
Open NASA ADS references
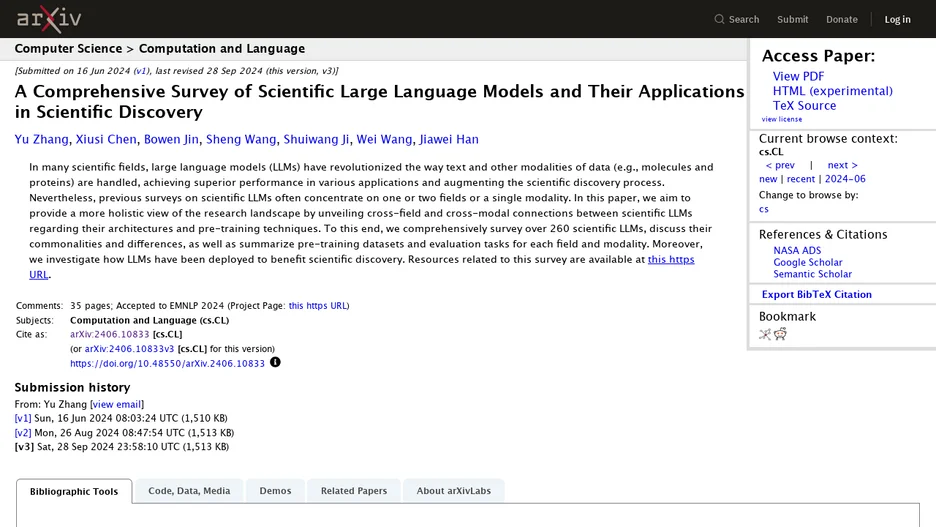click(797, 251)
